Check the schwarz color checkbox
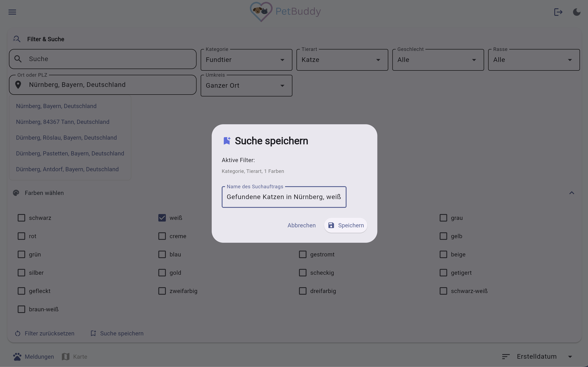 click(21, 218)
